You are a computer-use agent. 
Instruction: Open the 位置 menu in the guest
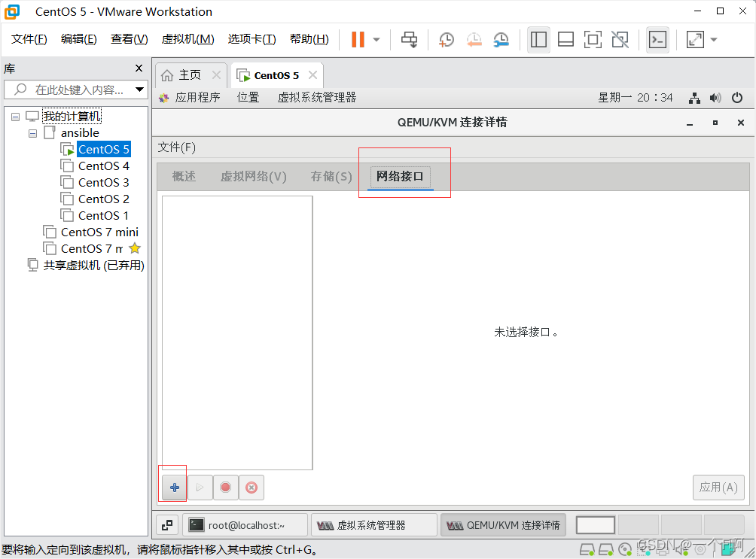(248, 98)
